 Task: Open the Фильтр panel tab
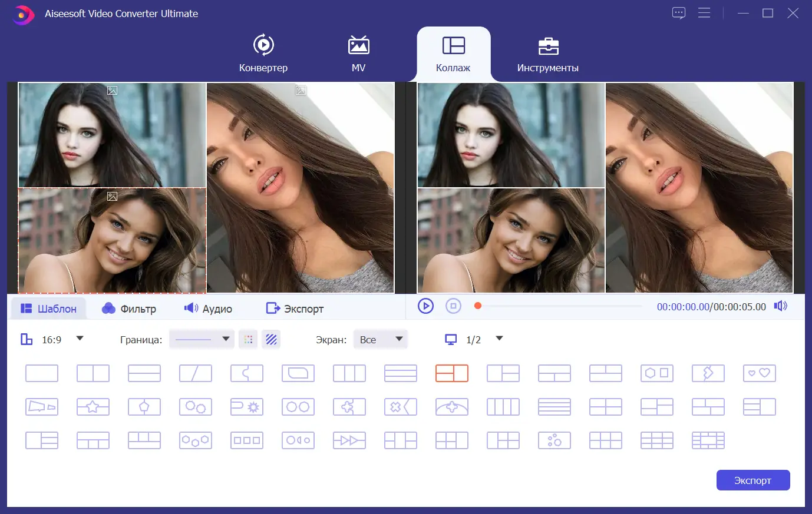(x=129, y=309)
